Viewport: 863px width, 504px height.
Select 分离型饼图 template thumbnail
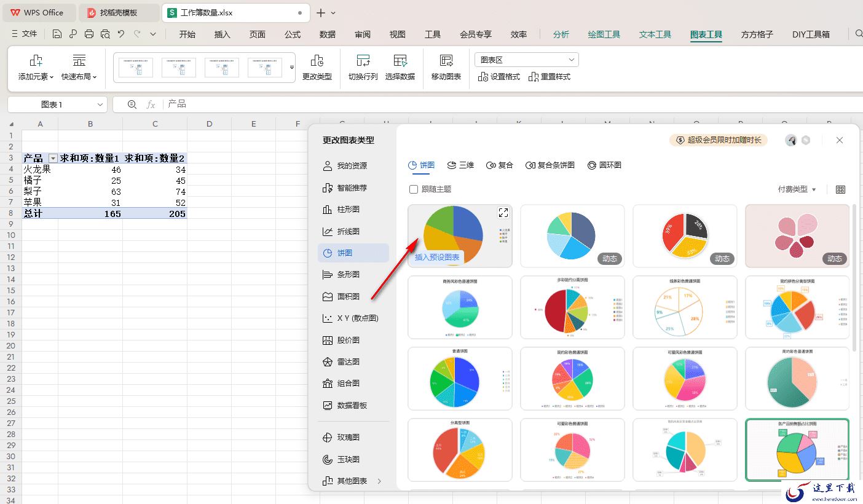(x=460, y=450)
